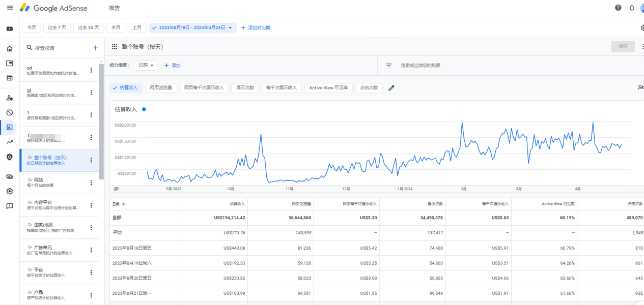The width and height of the screenshot is (644, 305).
Task: Click the pencil edit metrics icon
Action: click(391, 88)
